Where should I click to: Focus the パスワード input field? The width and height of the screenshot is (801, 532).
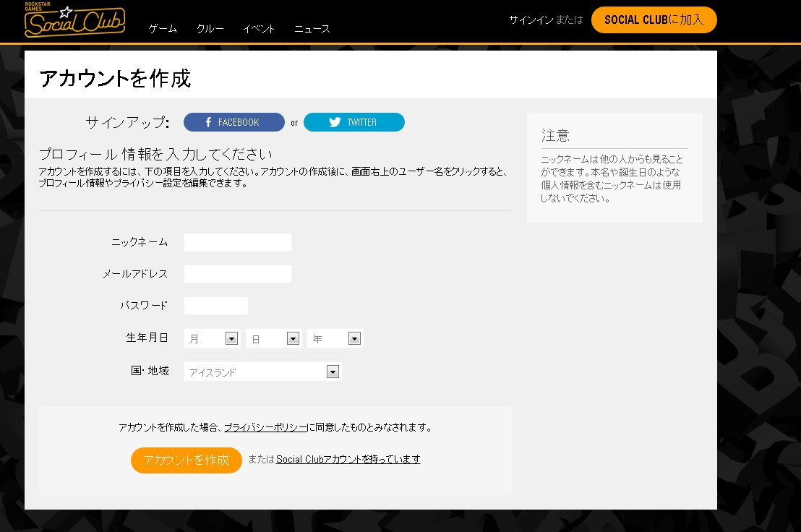pyautogui.click(x=215, y=305)
